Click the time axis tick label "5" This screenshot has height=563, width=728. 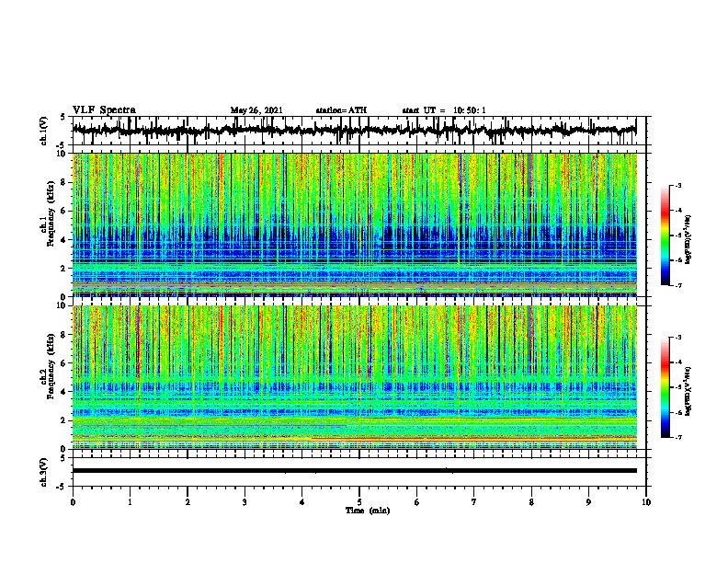[x=359, y=502]
